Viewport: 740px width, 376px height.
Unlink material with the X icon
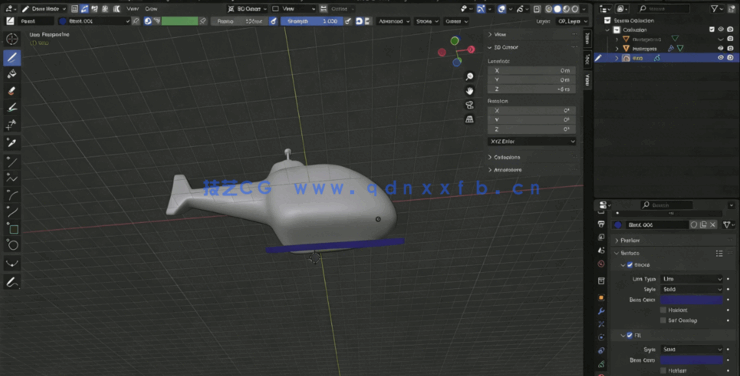click(x=713, y=225)
